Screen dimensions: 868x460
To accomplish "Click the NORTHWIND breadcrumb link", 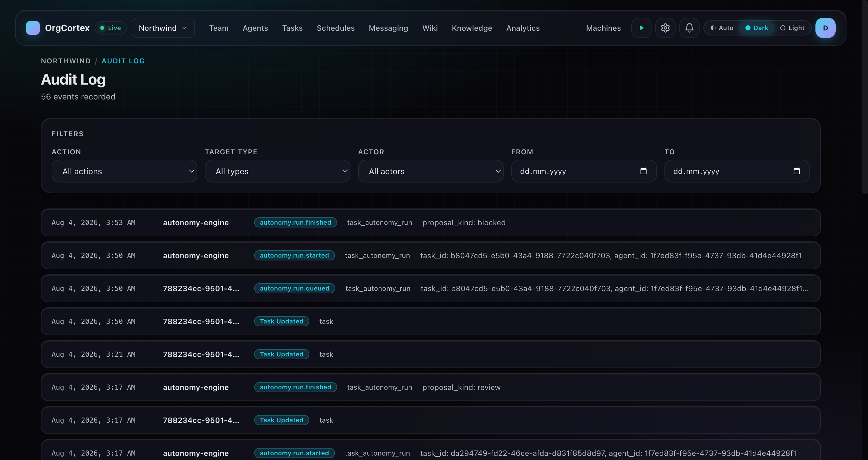I will [x=66, y=61].
